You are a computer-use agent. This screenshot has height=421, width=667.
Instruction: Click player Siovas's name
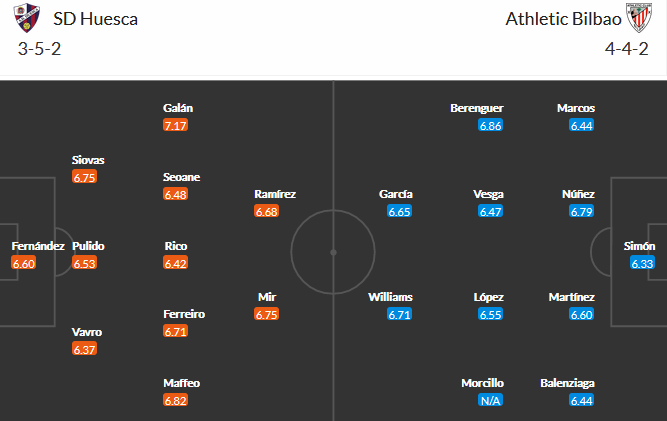click(88, 160)
